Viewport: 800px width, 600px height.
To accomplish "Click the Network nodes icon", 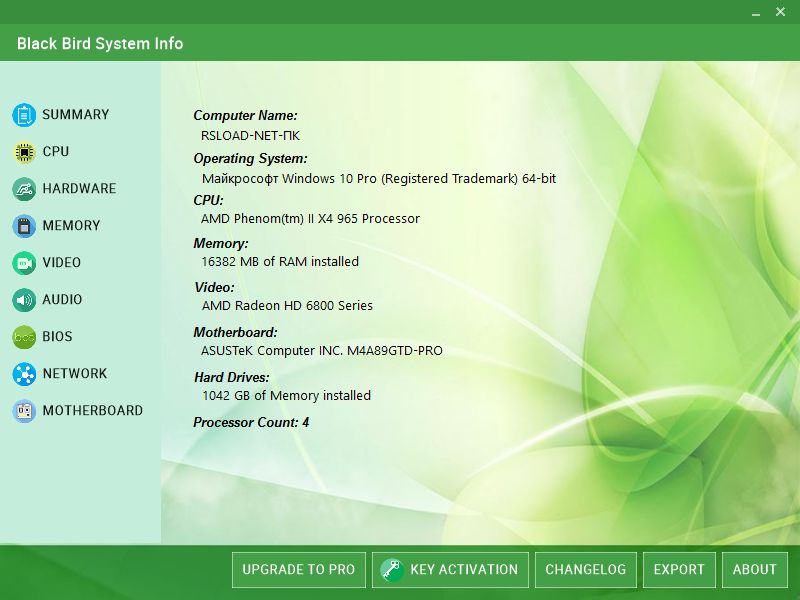I will pos(24,374).
